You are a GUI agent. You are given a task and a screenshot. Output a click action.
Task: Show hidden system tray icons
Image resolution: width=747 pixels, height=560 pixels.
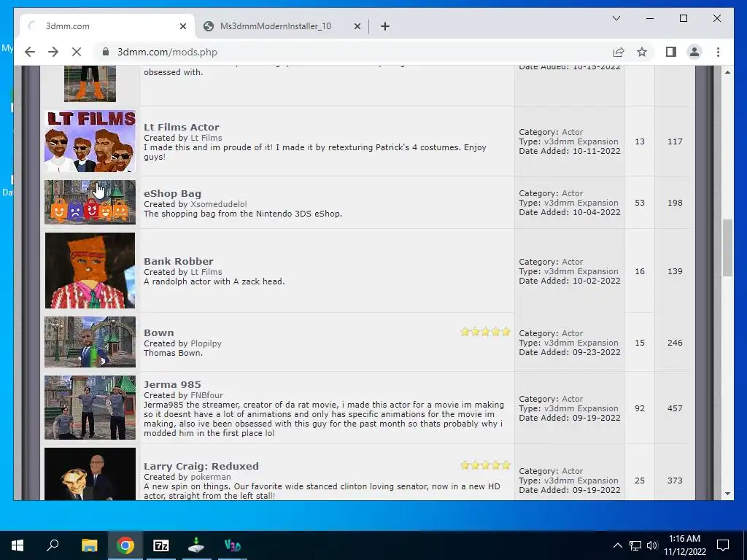(617, 545)
